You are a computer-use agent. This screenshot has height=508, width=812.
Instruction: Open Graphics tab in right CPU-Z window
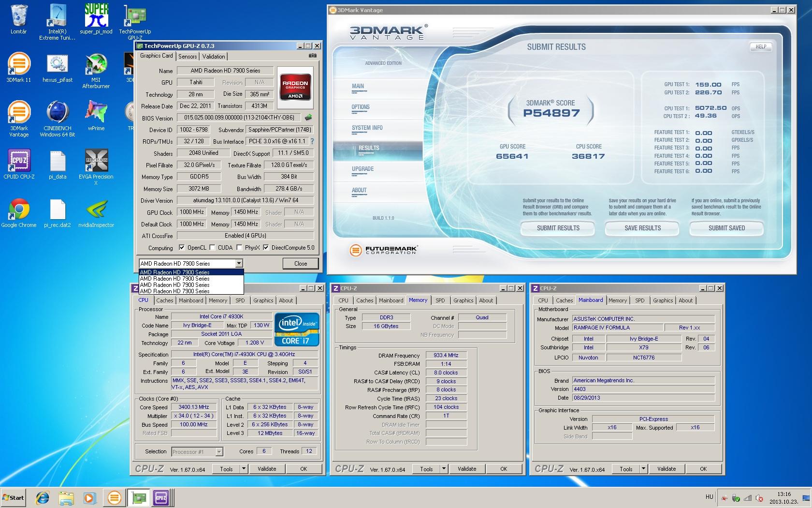point(663,300)
